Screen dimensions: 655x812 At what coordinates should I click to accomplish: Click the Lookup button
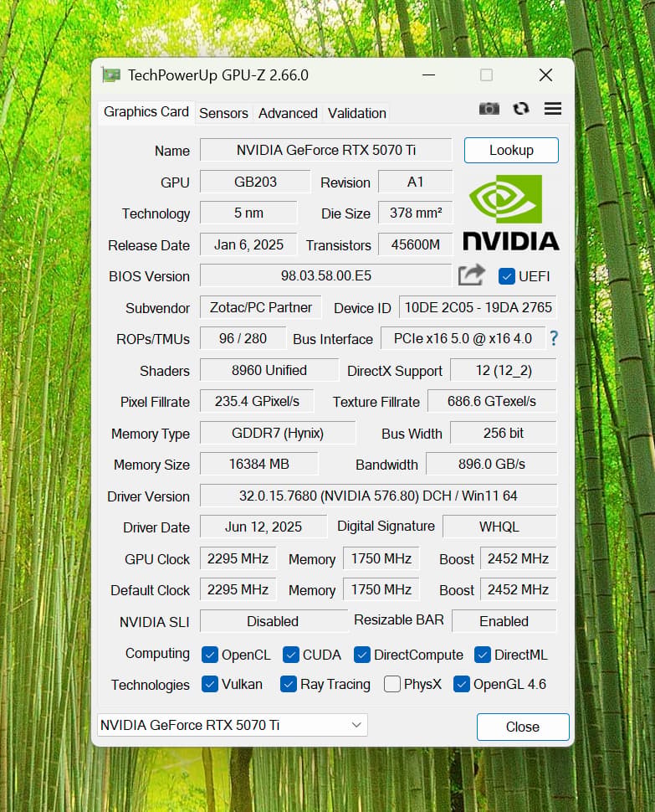(511, 150)
